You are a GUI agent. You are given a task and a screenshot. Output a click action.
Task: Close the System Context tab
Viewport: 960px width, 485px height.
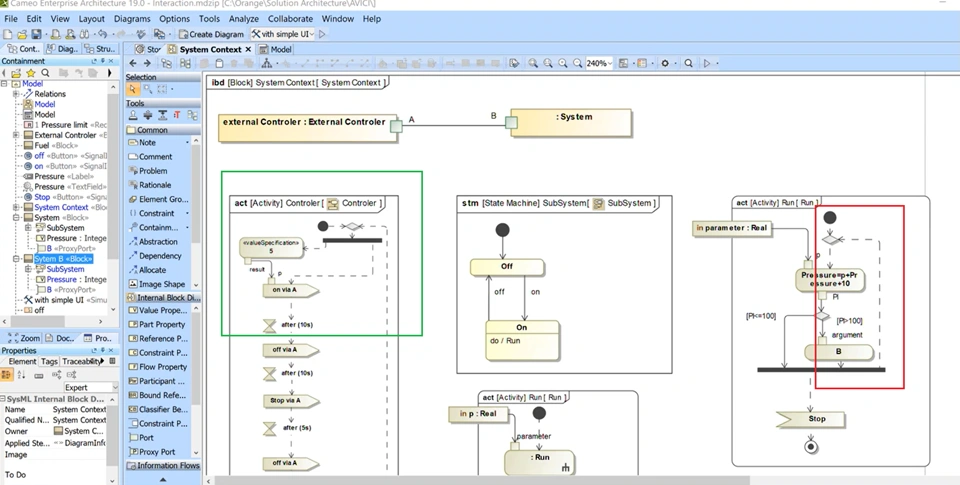[x=248, y=49]
